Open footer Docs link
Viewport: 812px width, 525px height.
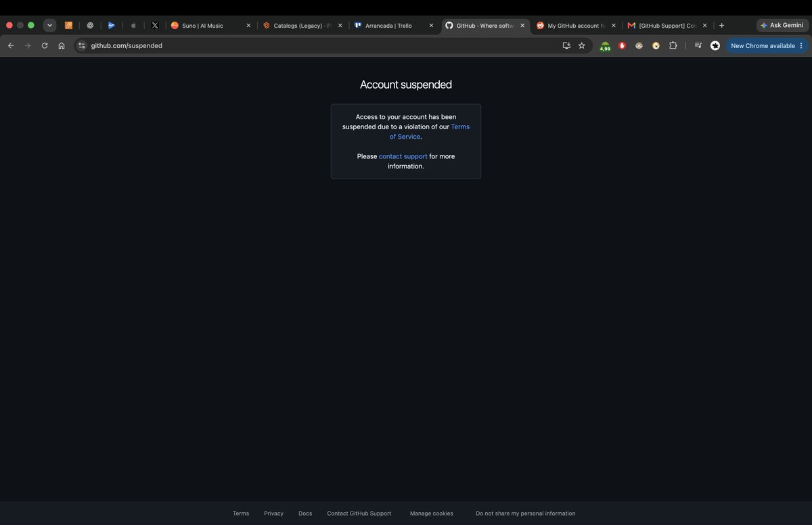click(305, 513)
